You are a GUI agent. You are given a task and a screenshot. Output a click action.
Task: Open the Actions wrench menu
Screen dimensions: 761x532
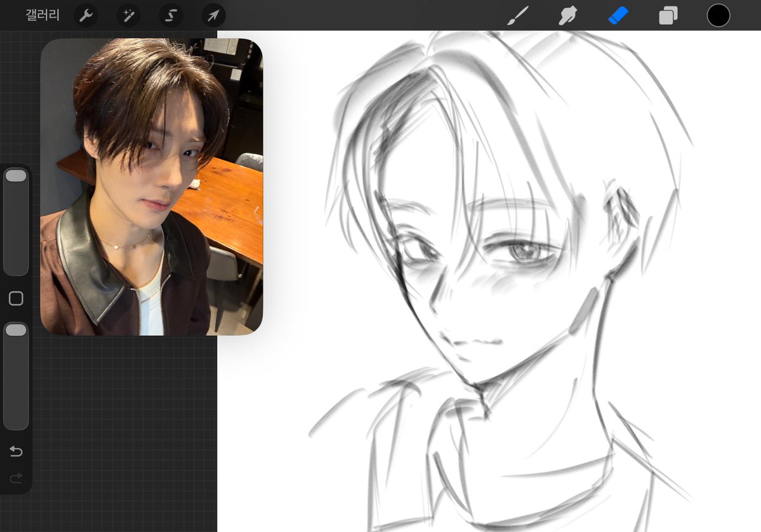(x=86, y=15)
